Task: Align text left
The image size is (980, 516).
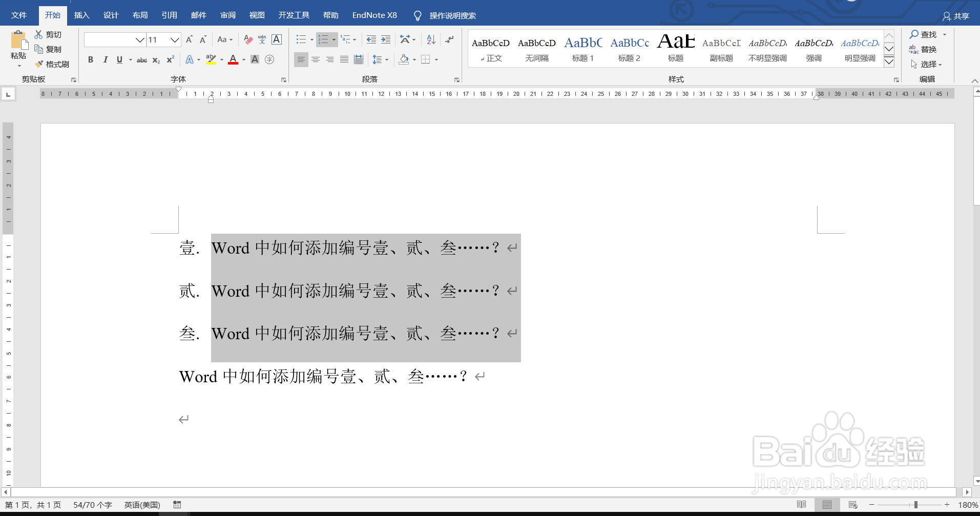Action: 301,59
